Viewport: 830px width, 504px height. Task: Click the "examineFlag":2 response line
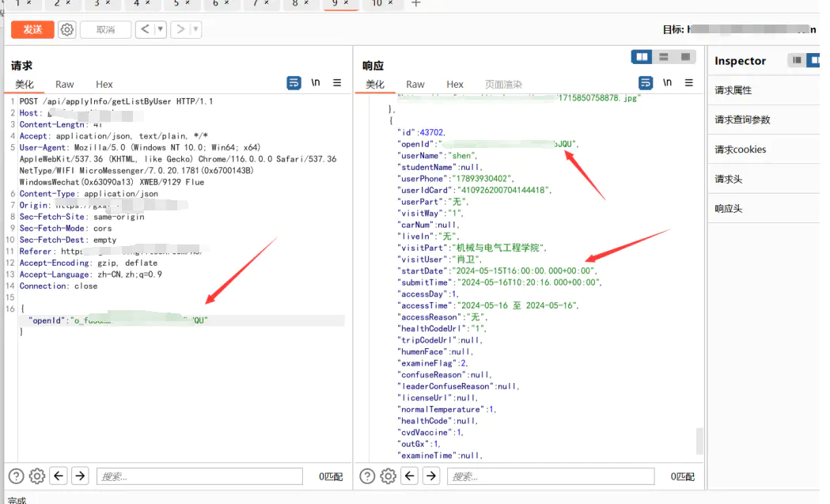(433, 363)
